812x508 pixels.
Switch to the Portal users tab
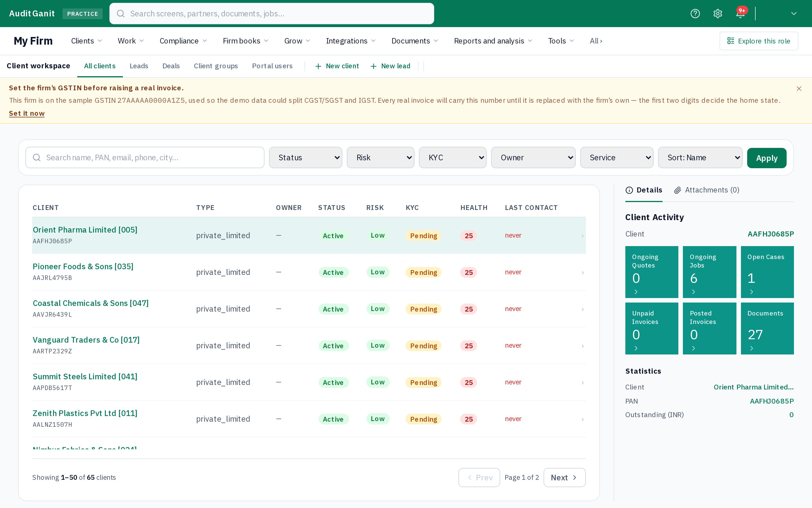[272, 66]
